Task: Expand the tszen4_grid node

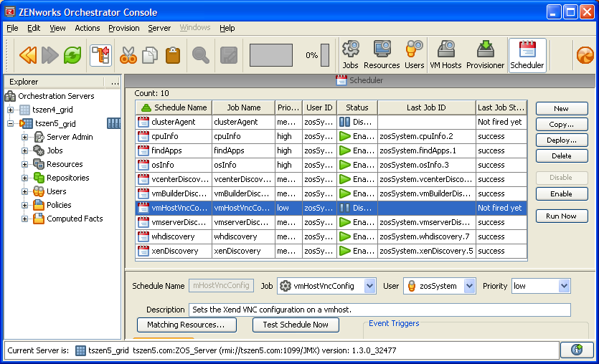Action: [x=10, y=110]
